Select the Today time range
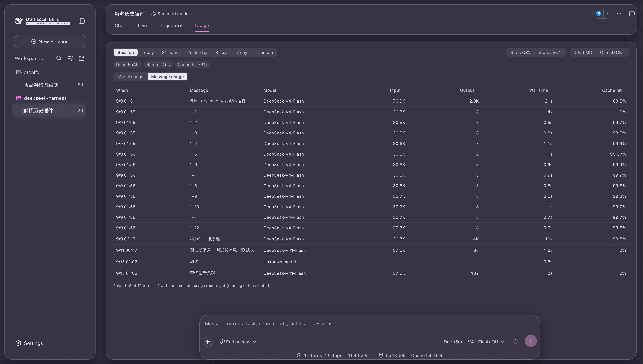Viewport: 643px width, 364px height. pyautogui.click(x=148, y=53)
